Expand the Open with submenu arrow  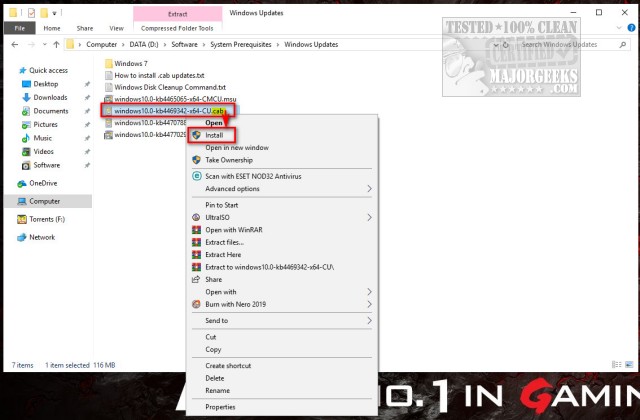pos(369,292)
